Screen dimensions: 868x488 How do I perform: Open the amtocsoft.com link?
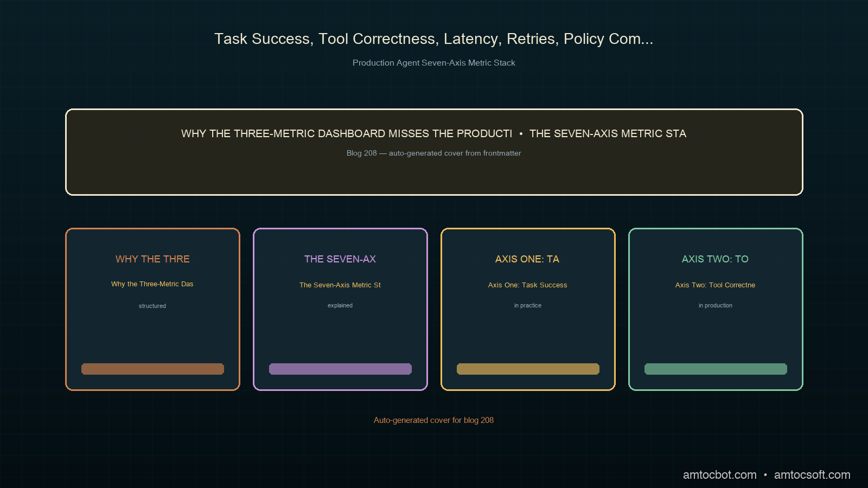point(812,475)
